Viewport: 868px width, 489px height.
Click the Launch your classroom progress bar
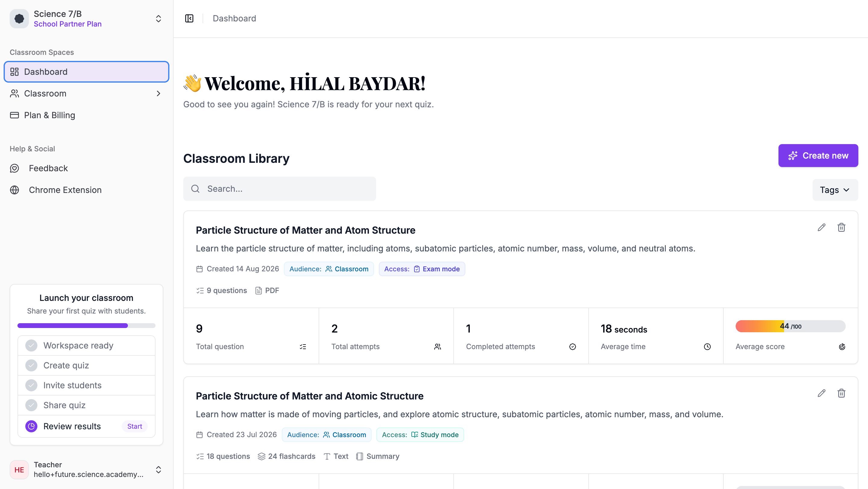(86, 326)
